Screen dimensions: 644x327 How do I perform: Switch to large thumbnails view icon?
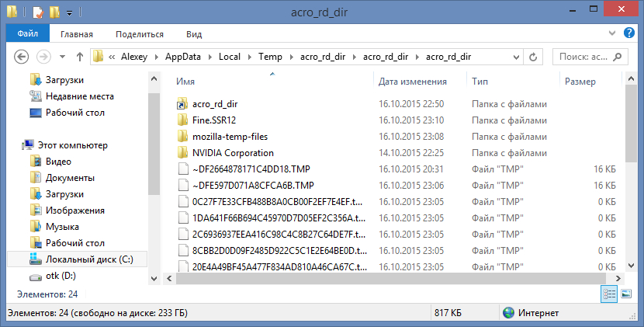[626, 294]
